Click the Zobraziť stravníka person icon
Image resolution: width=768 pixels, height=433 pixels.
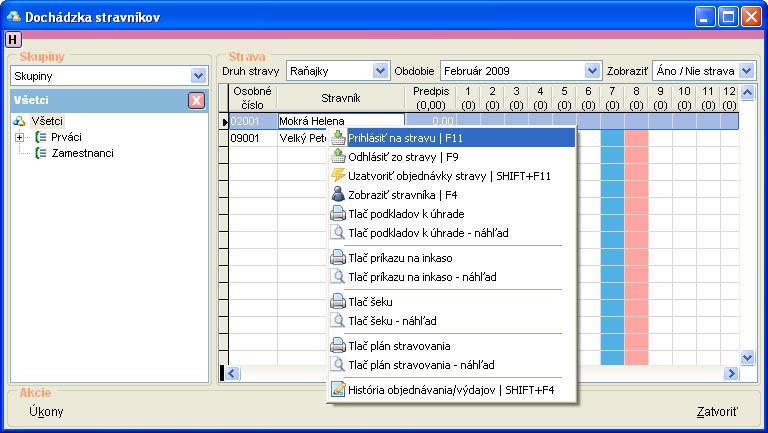(x=339, y=195)
